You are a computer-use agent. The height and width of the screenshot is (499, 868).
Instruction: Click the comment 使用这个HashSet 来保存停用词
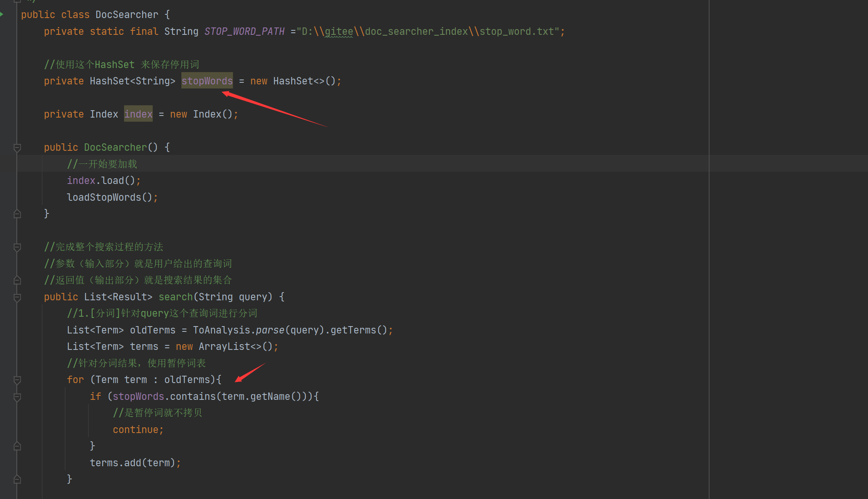point(122,65)
